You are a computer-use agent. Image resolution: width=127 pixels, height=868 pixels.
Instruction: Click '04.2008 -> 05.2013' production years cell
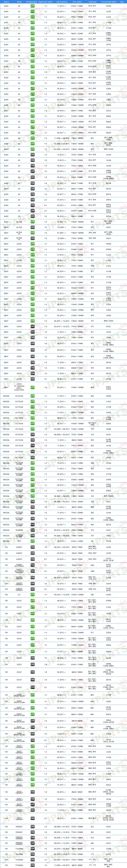[x=62, y=149]
